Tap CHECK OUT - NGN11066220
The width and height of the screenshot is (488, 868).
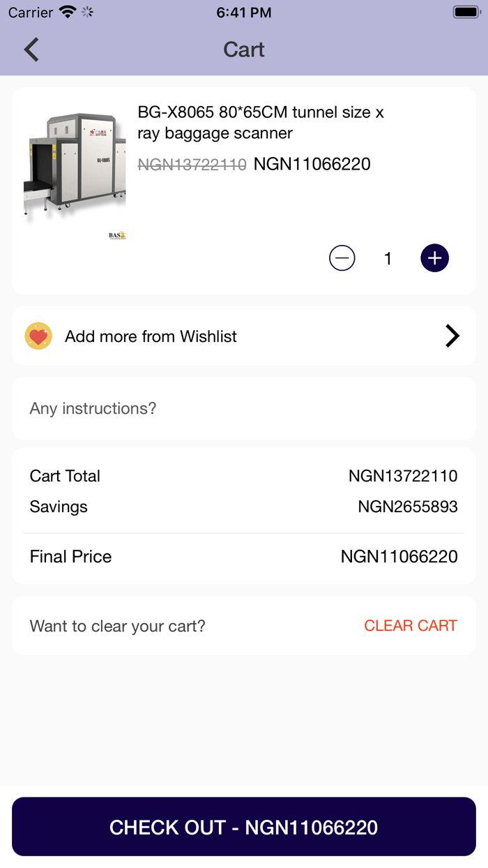tap(243, 827)
